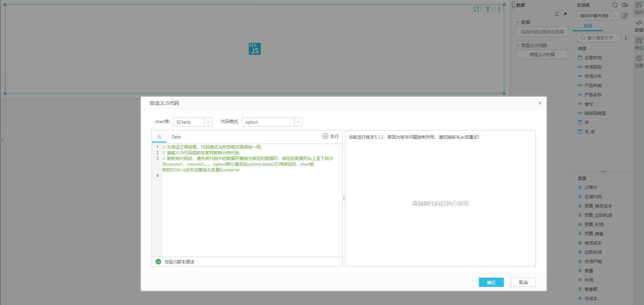
Task: Click the green filter funnel icon
Action: coord(488,9)
